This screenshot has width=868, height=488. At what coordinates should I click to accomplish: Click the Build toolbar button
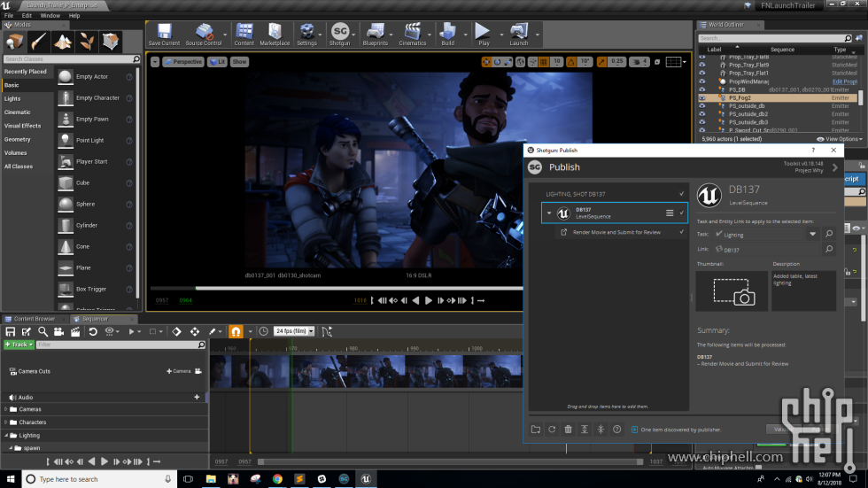448,35
